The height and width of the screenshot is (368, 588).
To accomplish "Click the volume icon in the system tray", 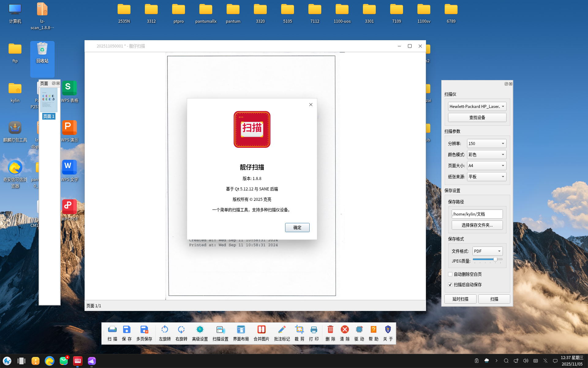I will pos(526,361).
